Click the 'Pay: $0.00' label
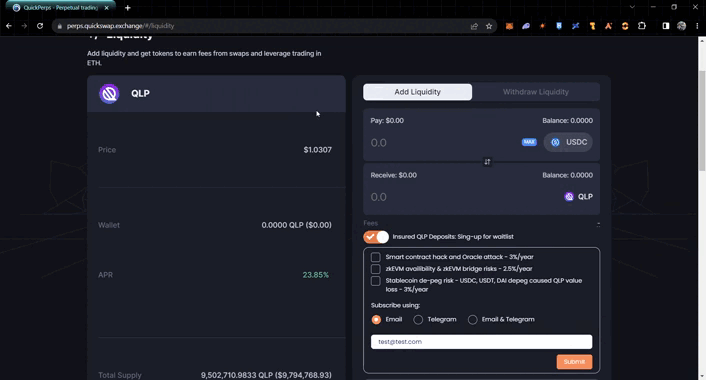Viewport: 706px width, 380px height. pyautogui.click(x=387, y=121)
